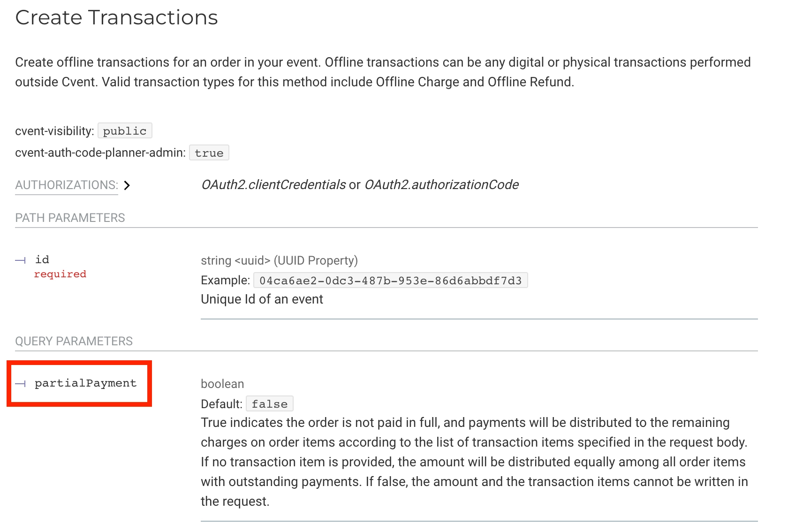Click the AUTHORIZATIONS label
Viewport: 788px width, 532px height.
pyautogui.click(x=67, y=185)
